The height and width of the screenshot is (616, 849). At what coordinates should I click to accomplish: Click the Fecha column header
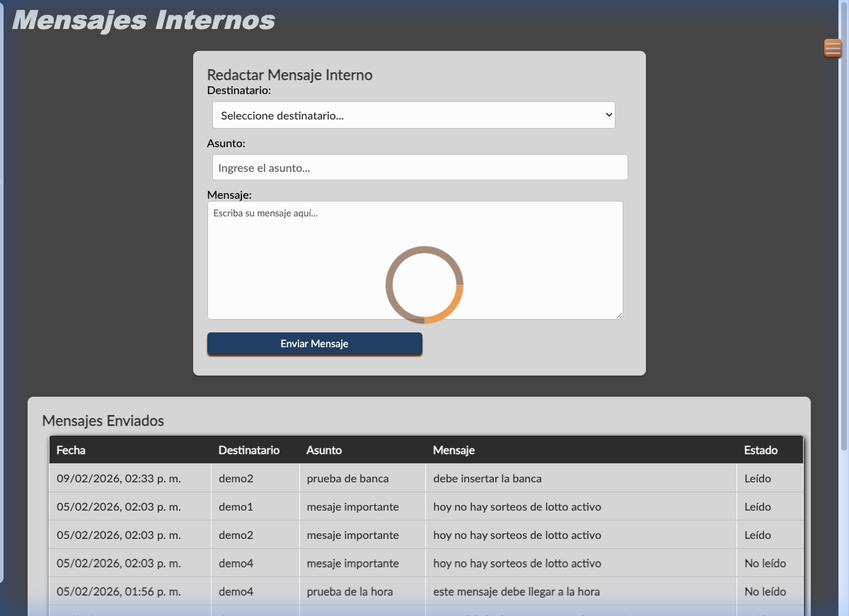[71, 450]
